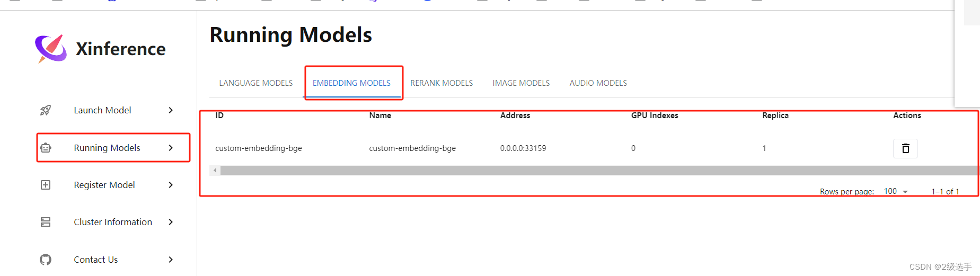The height and width of the screenshot is (276, 980).
Task: Click the Name column header
Action: 380,115
